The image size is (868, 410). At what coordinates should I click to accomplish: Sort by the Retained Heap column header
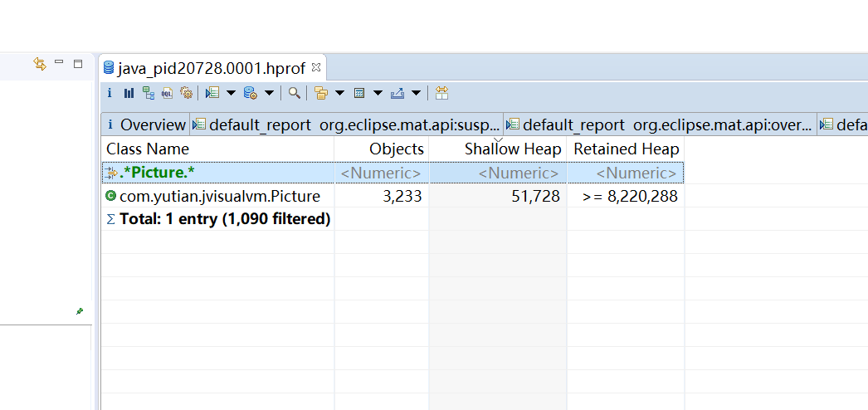(626, 149)
